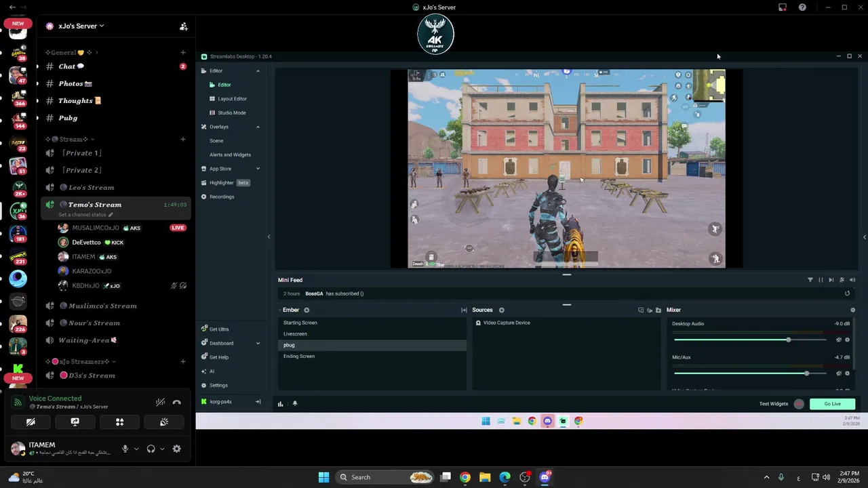Expand the Dashboard sidebar chevron
Screen dimensions: 868x488
click(x=258, y=343)
